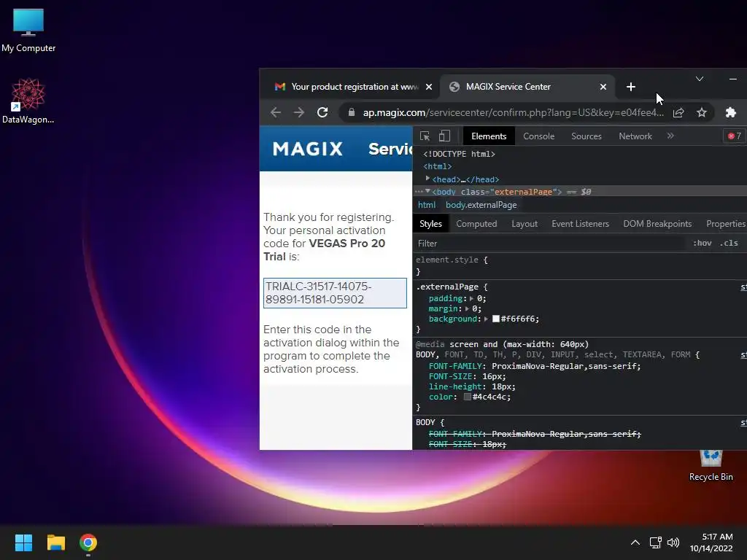Bookmark this page with star
Image resolution: width=747 pixels, height=560 pixels.
coord(702,112)
